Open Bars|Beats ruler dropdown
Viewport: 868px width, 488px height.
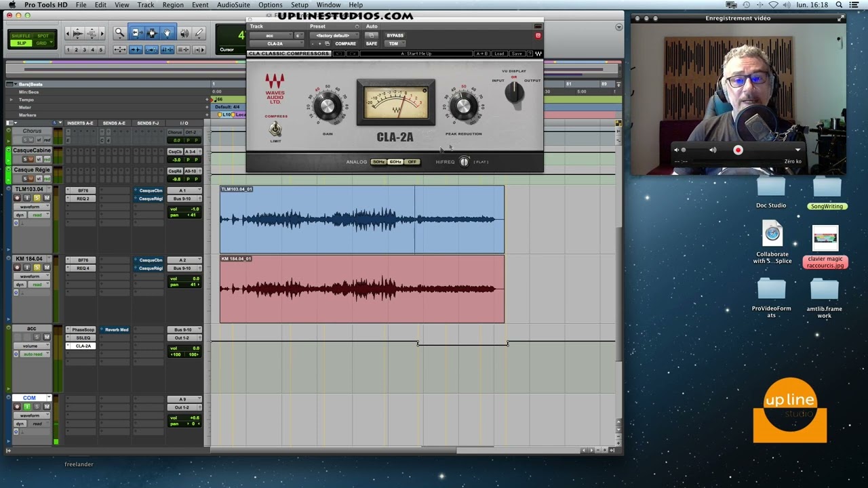(x=15, y=85)
